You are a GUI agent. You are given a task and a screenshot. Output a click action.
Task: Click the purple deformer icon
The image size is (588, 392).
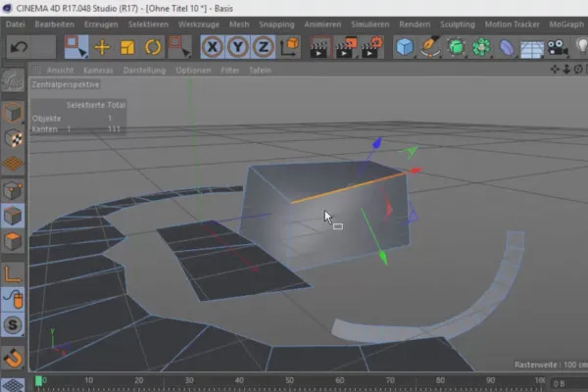tap(507, 48)
